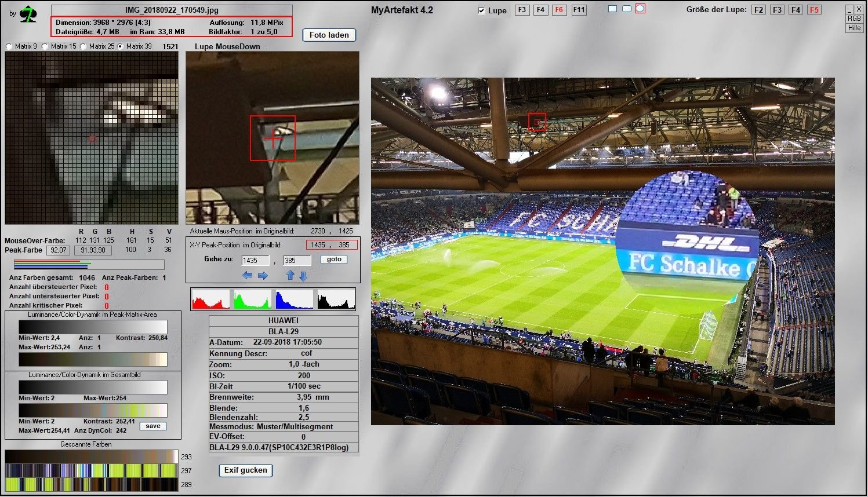
Task: Click the red crosshair in the Lupe preview
Action: click(273, 138)
